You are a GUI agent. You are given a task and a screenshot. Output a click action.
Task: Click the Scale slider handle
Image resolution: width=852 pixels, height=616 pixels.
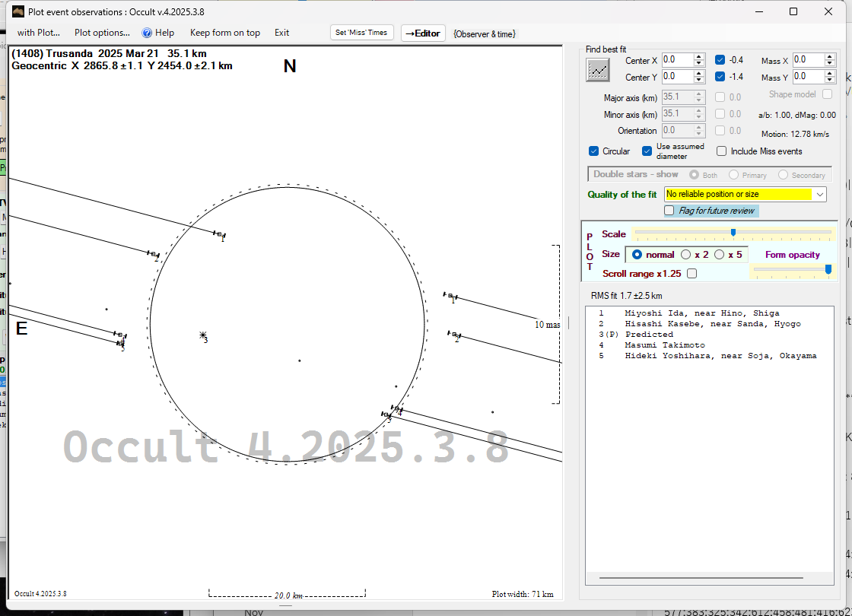click(733, 233)
